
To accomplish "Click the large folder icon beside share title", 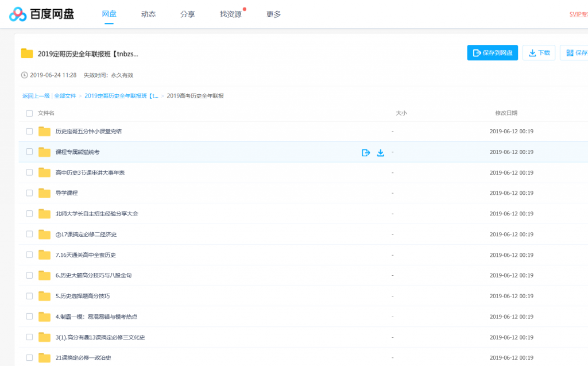I will [x=27, y=53].
